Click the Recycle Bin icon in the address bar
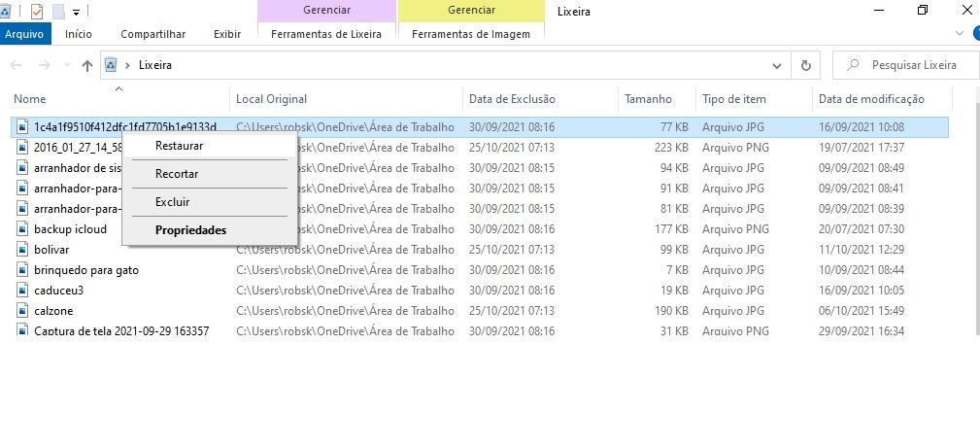980x447 pixels. coord(111,65)
